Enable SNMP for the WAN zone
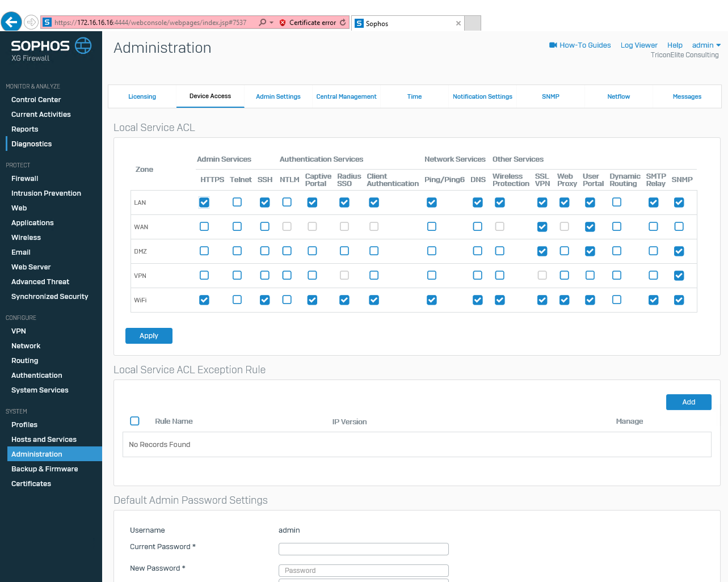Viewport: 728px width, 582px height. click(x=679, y=227)
